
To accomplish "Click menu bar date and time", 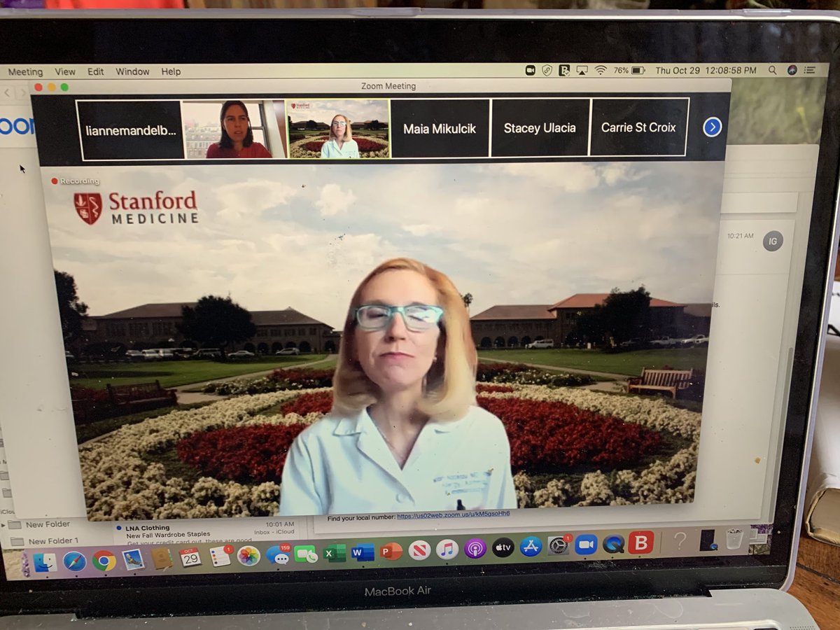I will [706, 70].
